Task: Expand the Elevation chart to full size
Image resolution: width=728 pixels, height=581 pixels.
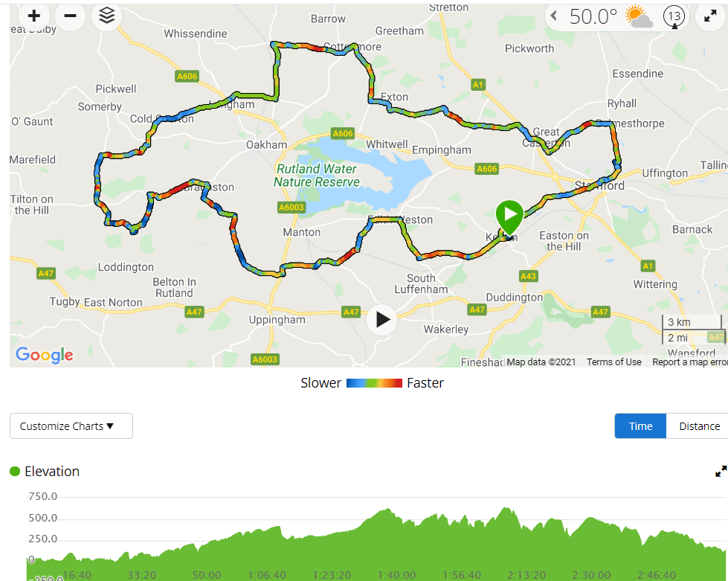Action: [721, 471]
